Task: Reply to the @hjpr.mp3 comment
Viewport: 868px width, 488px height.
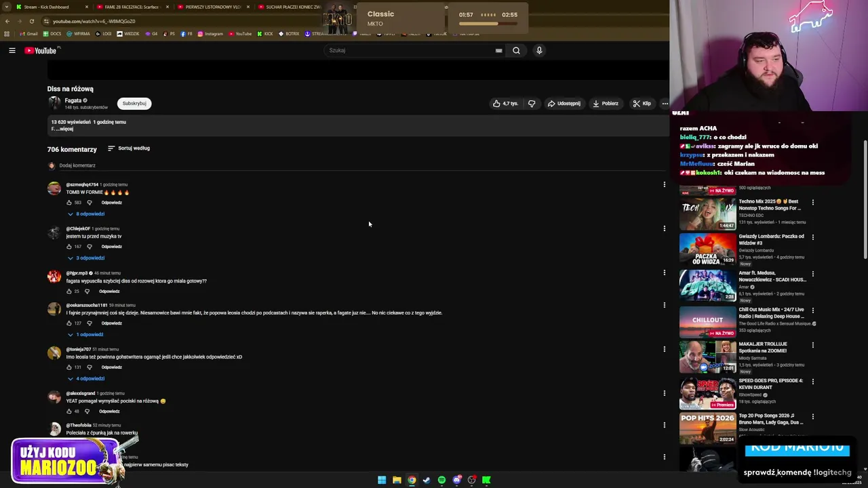Action: tap(109, 291)
